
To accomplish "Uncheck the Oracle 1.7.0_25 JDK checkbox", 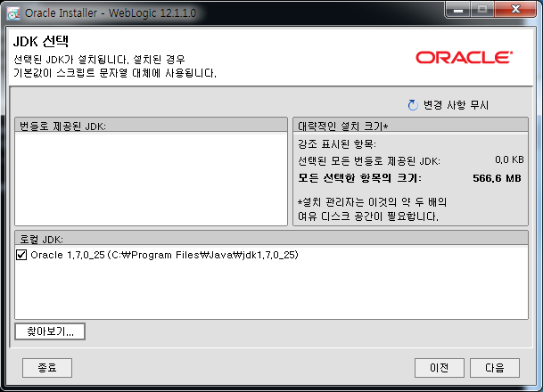I will coord(21,255).
